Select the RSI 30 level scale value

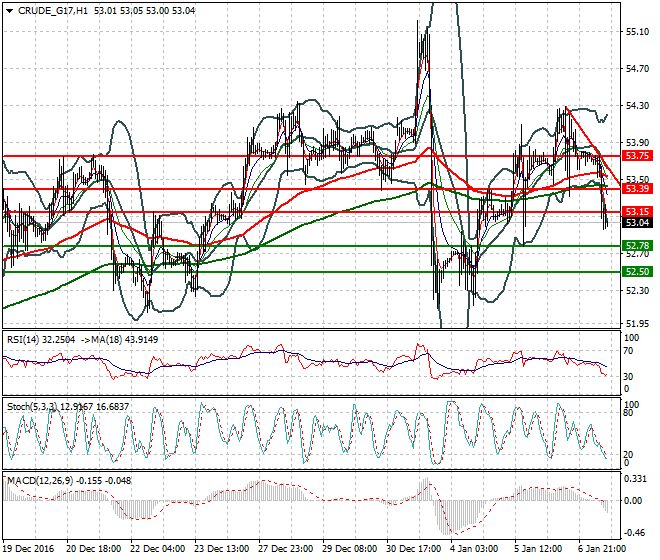628,376
